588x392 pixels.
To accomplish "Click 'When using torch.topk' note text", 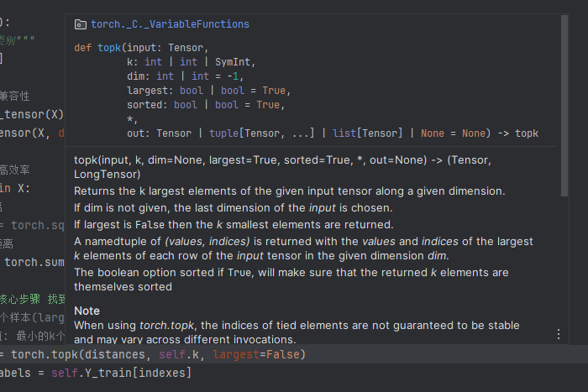I will point(297,332).
